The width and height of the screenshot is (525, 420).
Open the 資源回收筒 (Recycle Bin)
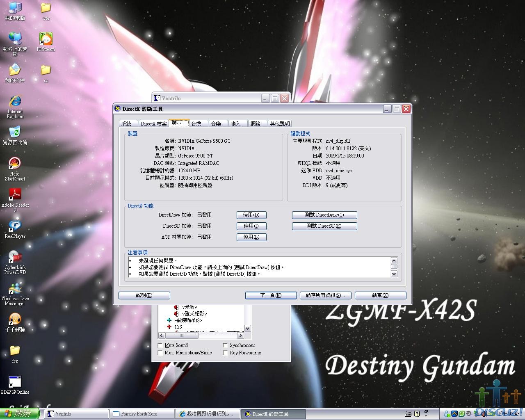(x=15, y=136)
